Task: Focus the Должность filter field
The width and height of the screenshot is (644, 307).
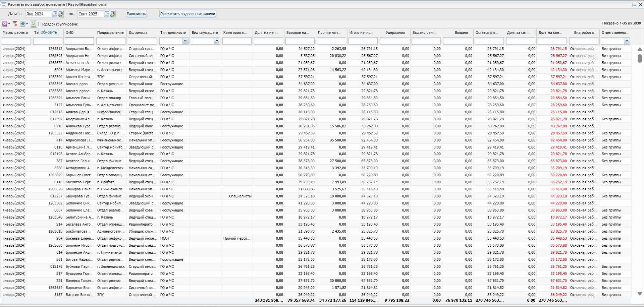Action: [142, 41]
